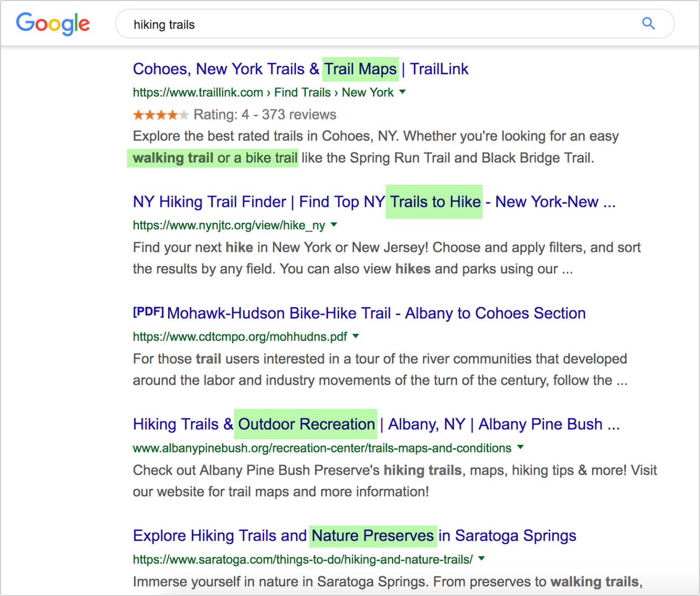
Task: Click the search magnifying glass icon
Action: click(649, 23)
